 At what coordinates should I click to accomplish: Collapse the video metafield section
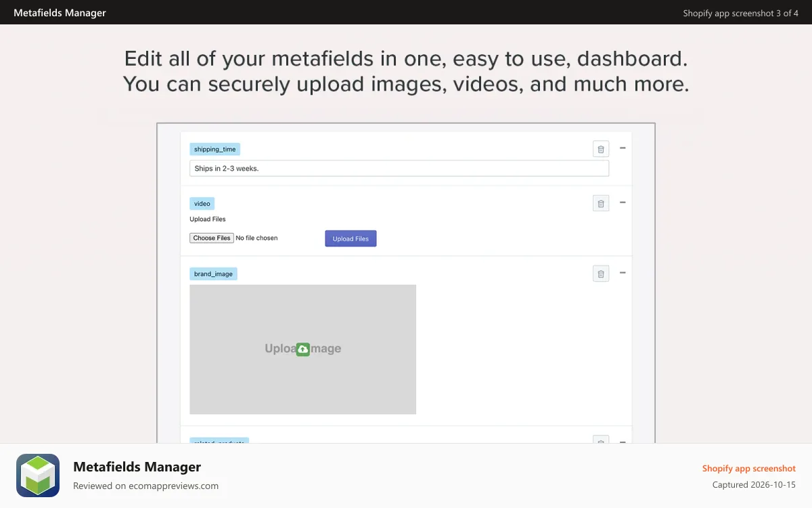point(623,202)
